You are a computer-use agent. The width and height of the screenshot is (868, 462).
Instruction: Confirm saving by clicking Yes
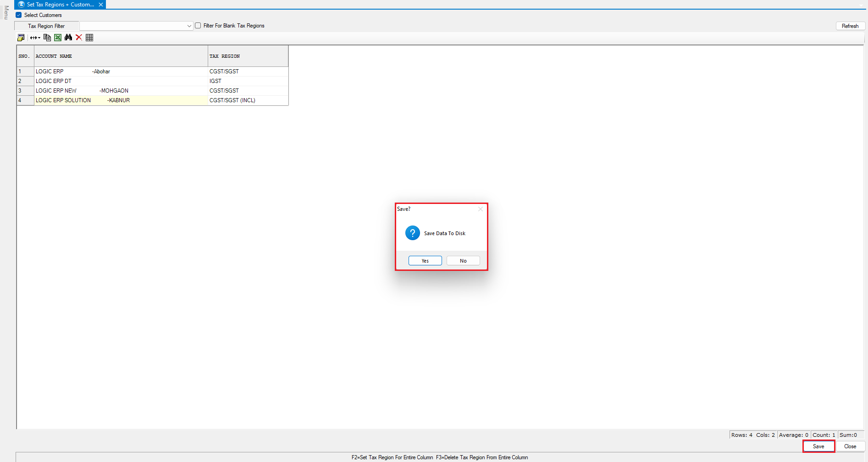point(425,261)
